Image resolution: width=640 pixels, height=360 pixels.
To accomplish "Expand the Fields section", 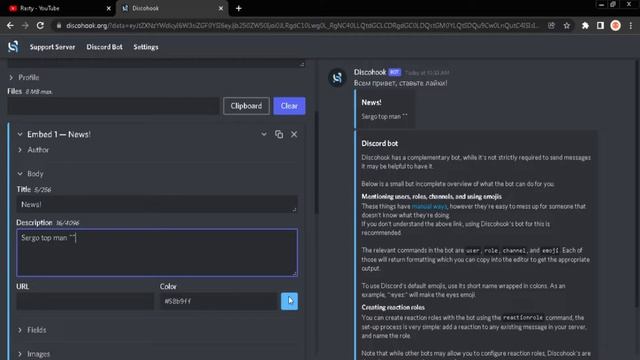I will 32,330.
